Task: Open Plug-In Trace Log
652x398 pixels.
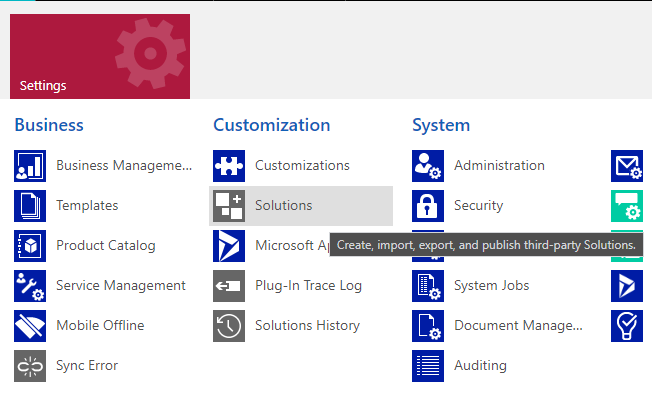Action: click(308, 285)
